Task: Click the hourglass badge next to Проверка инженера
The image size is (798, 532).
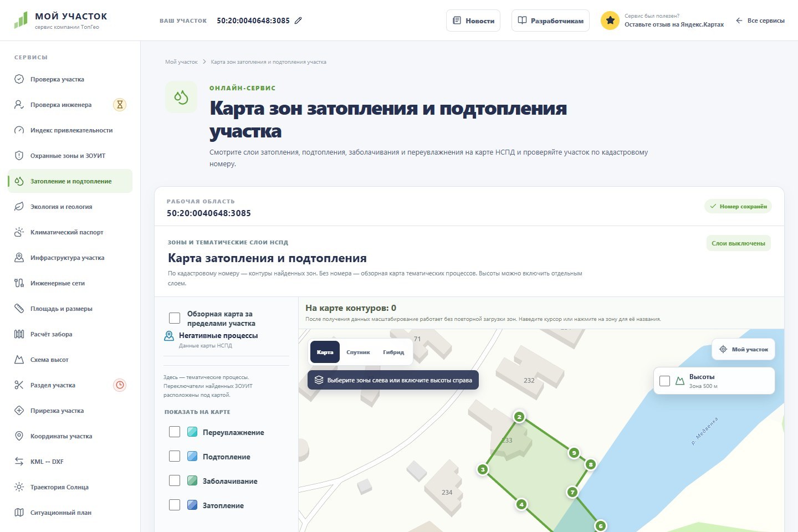Action: [120, 105]
